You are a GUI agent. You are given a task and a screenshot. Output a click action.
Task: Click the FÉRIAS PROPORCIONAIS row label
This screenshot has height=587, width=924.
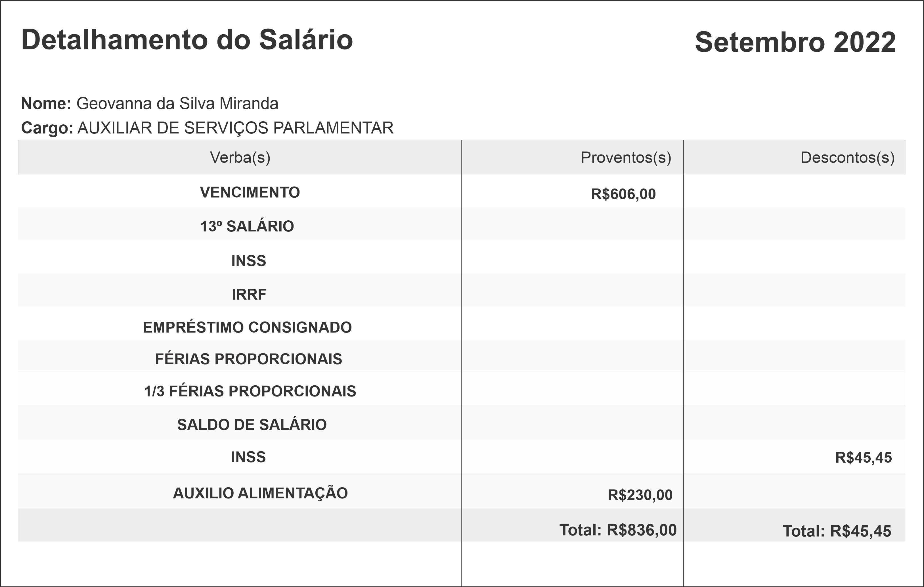248,359
